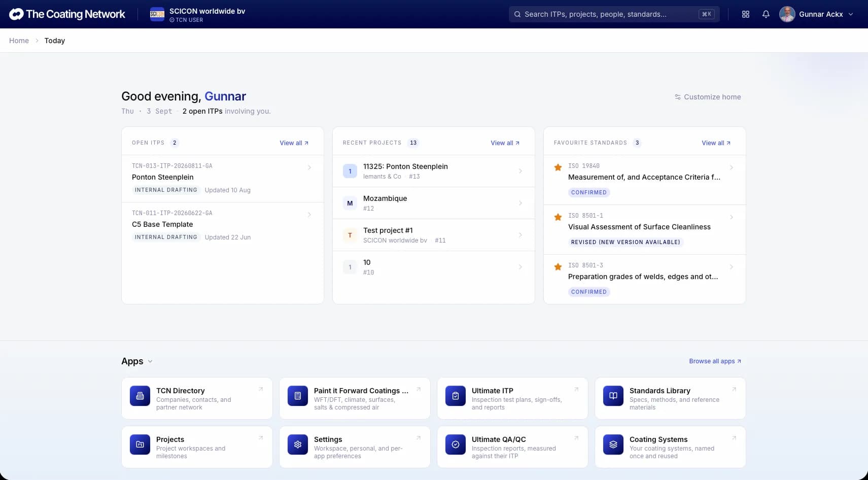View all open ITPs
The height and width of the screenshot is (480, 868).
click(x=294, y=143)
